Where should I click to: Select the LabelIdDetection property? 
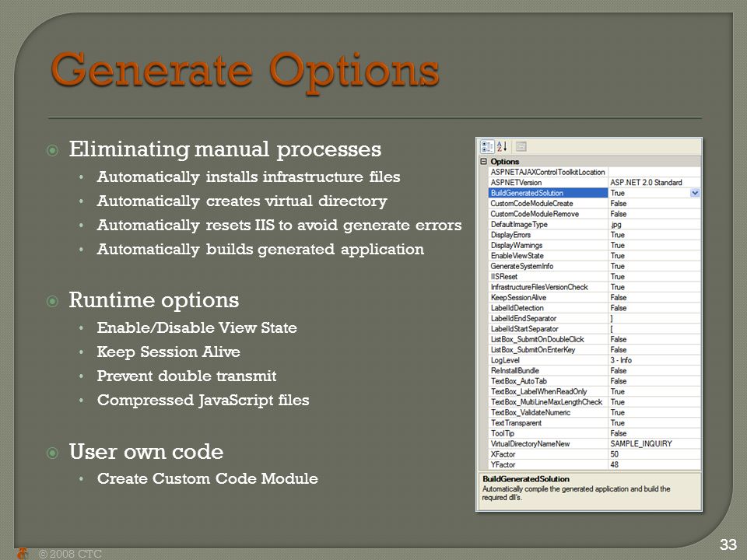548,308
